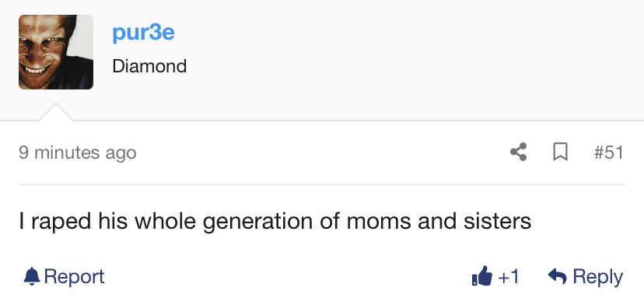
Task: Open the pur3e username profile link
Action: pos(143,33)
